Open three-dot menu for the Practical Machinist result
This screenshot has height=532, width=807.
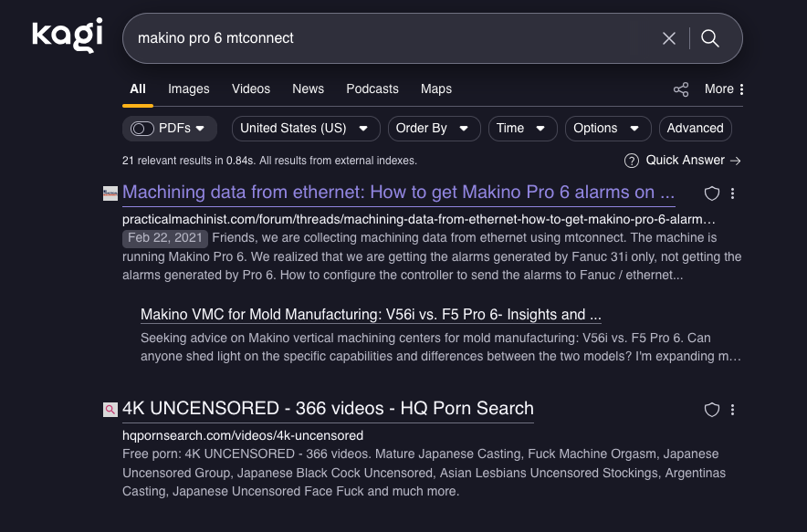(733, 193)
